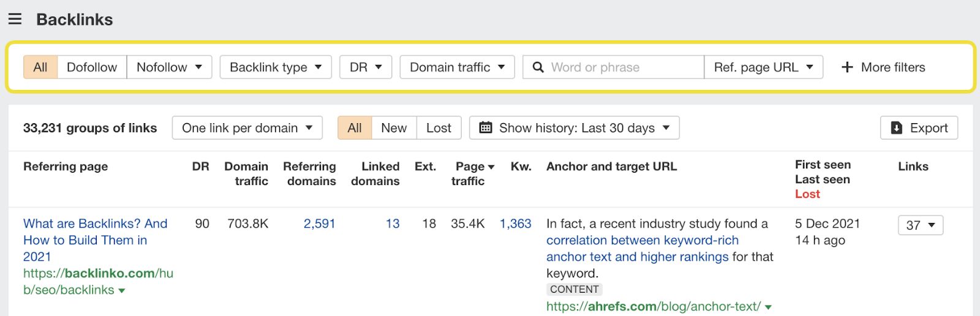This screenshot has width=980, height=316.
Task: Select the All link type filter
Action: [x=40, y=67]
